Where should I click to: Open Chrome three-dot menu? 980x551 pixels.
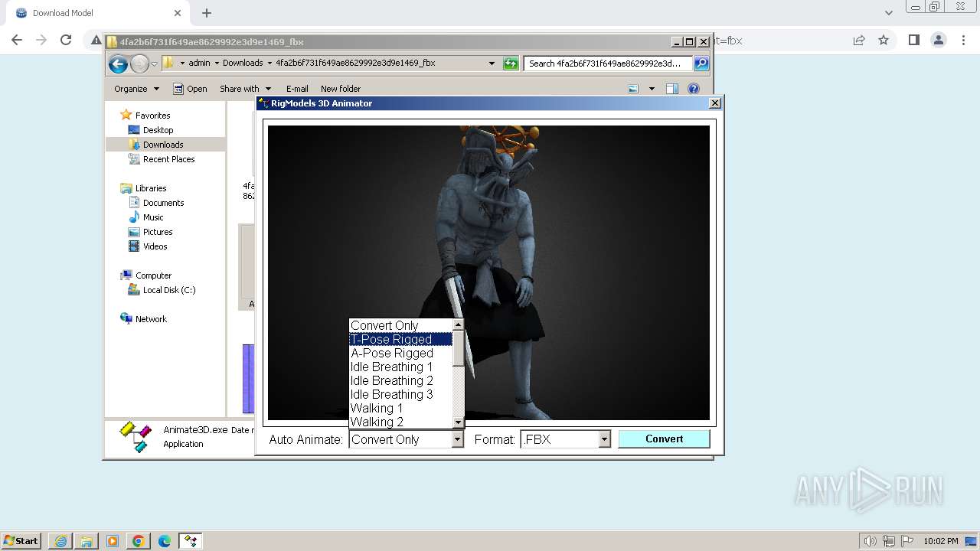tap(962, 40)
